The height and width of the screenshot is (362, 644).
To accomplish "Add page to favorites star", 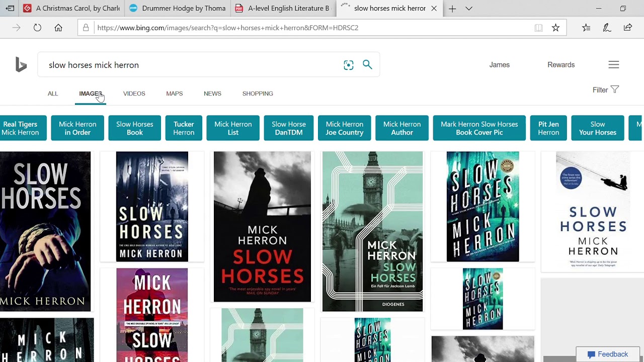I will (x=555, y=28).
